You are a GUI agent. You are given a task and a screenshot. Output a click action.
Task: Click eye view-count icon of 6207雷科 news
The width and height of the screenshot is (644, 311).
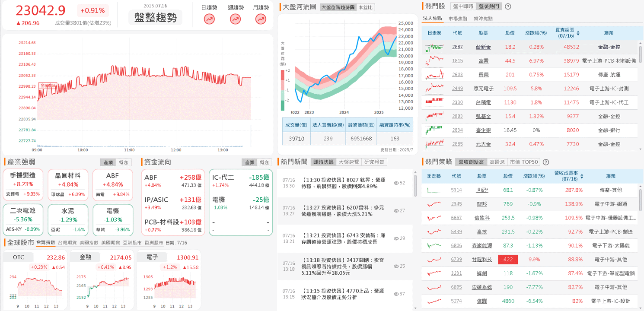pyautogui.click(x=396, y=211)
